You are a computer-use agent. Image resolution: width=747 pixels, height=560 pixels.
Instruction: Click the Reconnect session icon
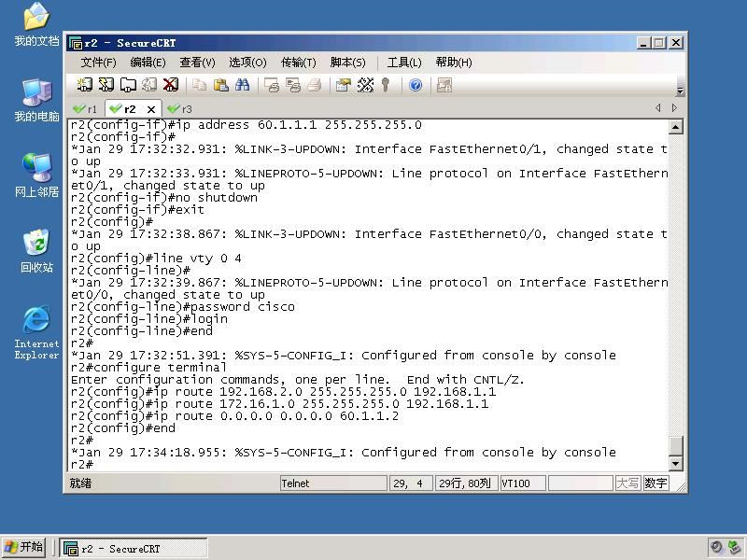[149, 85]
